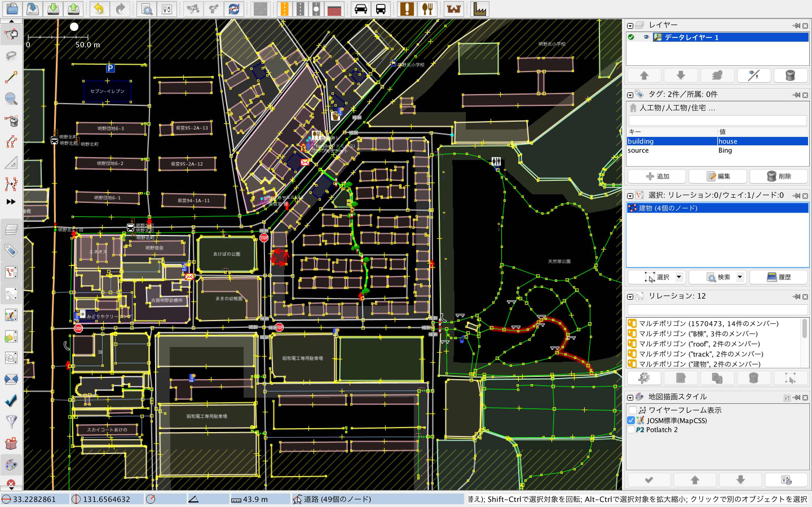812x507 pixels.
Task: Run the validator via the checkmark icon
Action: point(11,400)
